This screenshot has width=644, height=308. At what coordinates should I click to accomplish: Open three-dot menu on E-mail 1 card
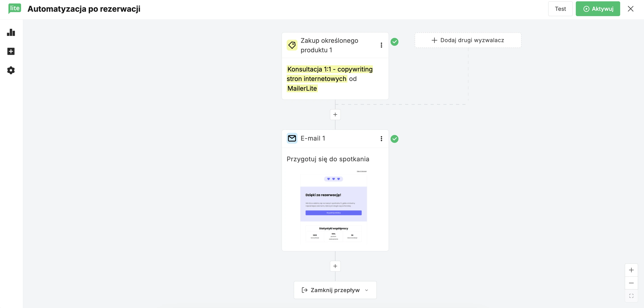tap(381, 139)
